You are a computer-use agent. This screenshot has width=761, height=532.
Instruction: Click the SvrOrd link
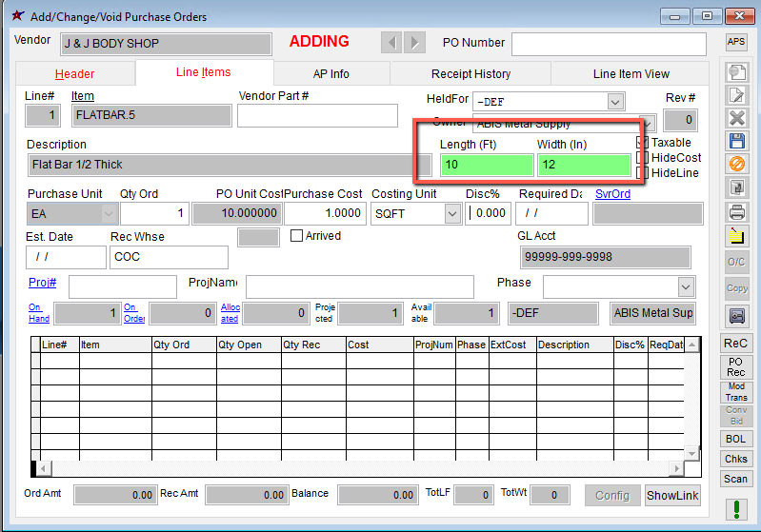612,194
